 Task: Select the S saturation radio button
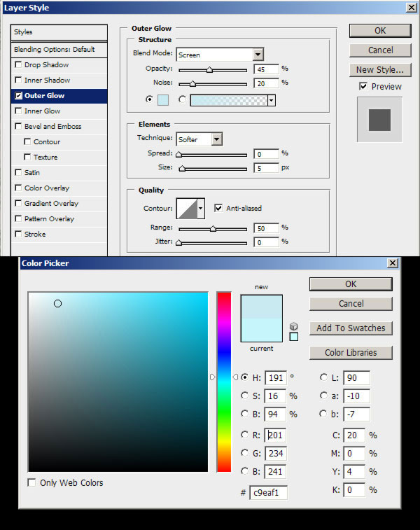(244, 396)
